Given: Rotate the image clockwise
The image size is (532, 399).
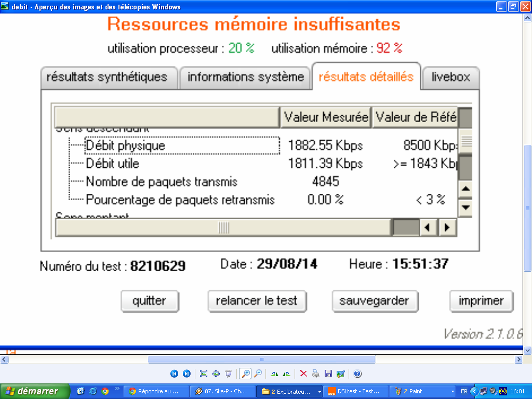Looking at the screenshot, I should click(x=274, y=374).
